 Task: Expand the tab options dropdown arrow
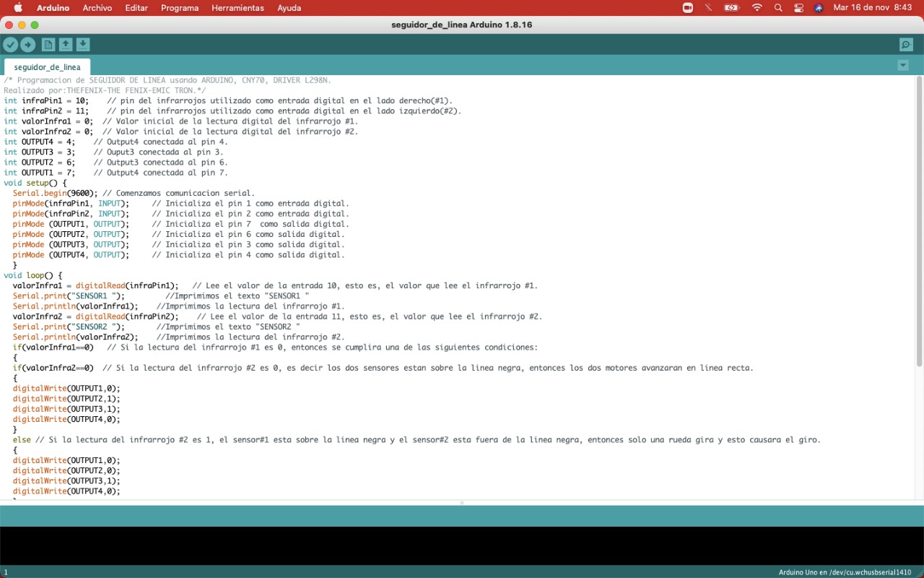(902, 65)
